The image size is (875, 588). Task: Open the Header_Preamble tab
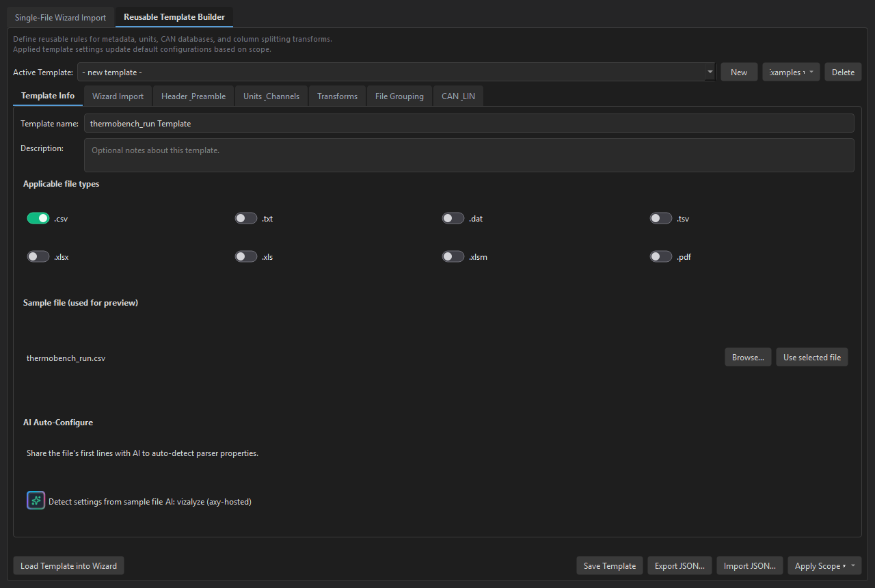click(193, 96)
